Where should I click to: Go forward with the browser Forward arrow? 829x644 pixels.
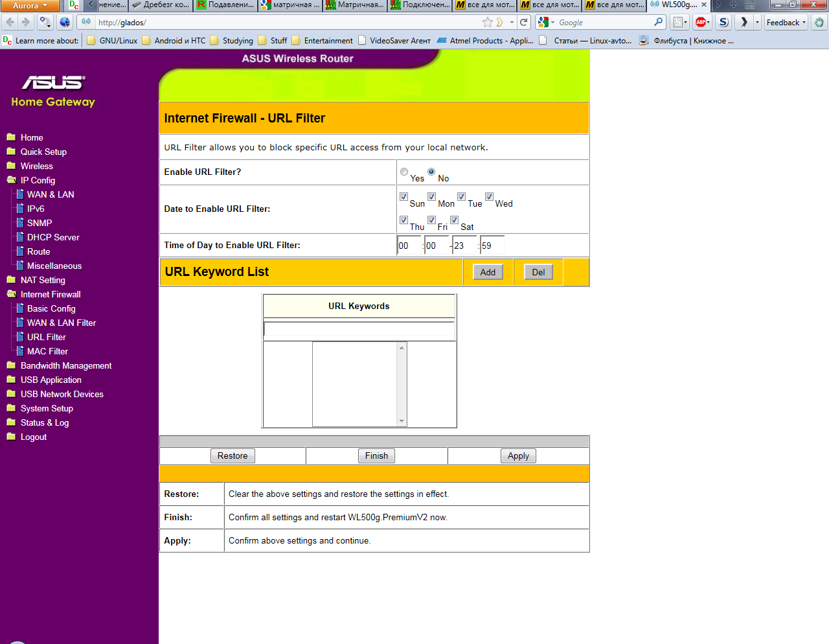25,22
